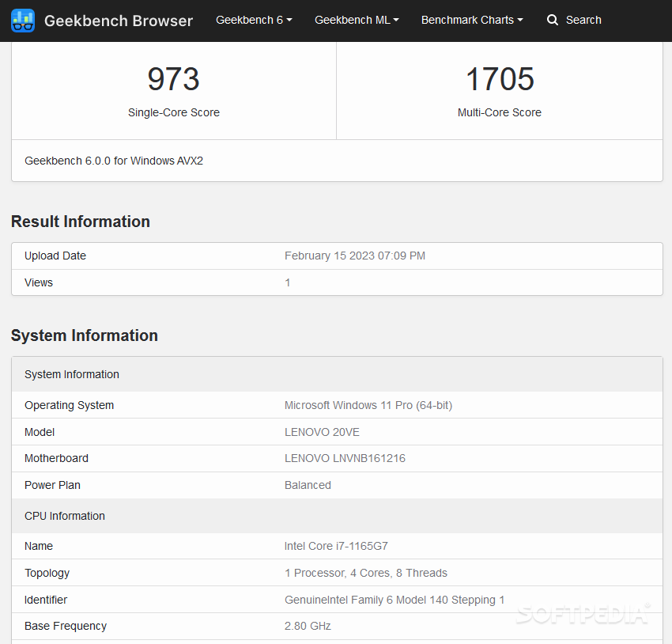Click the Single-Core Score label
This screenshot has height=644, width=672.
174,112
